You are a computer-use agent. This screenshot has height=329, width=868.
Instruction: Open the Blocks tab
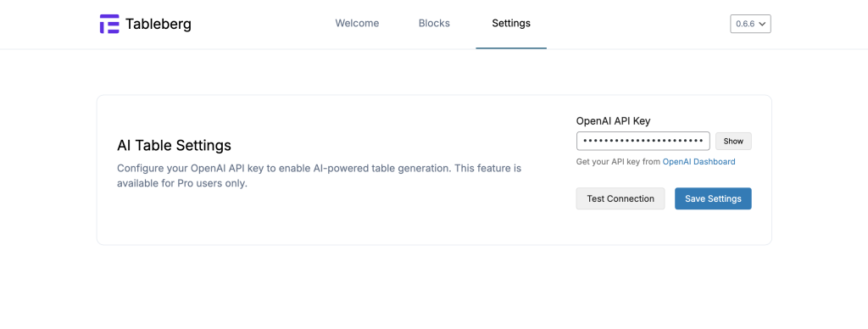(x=434, y=23)
